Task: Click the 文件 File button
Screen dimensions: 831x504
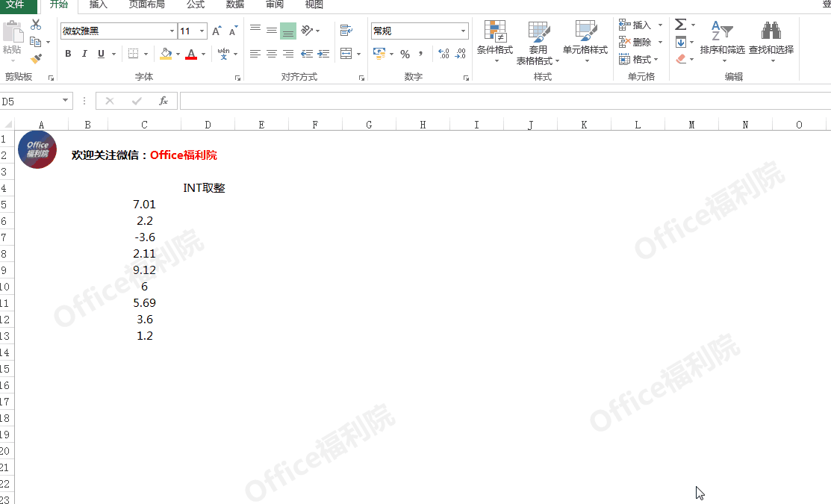Action: point(16,4)
